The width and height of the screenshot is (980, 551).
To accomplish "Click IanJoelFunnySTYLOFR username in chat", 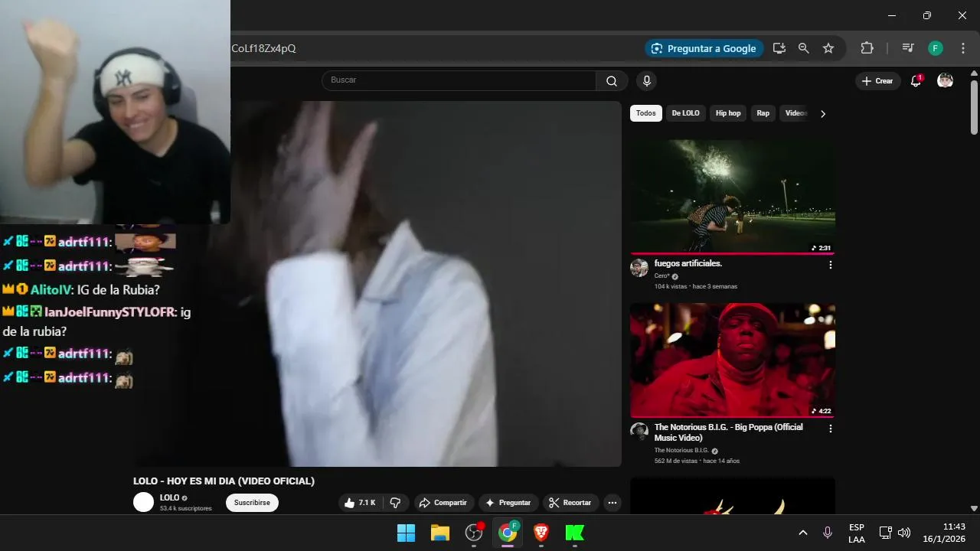I will (111, 312).
